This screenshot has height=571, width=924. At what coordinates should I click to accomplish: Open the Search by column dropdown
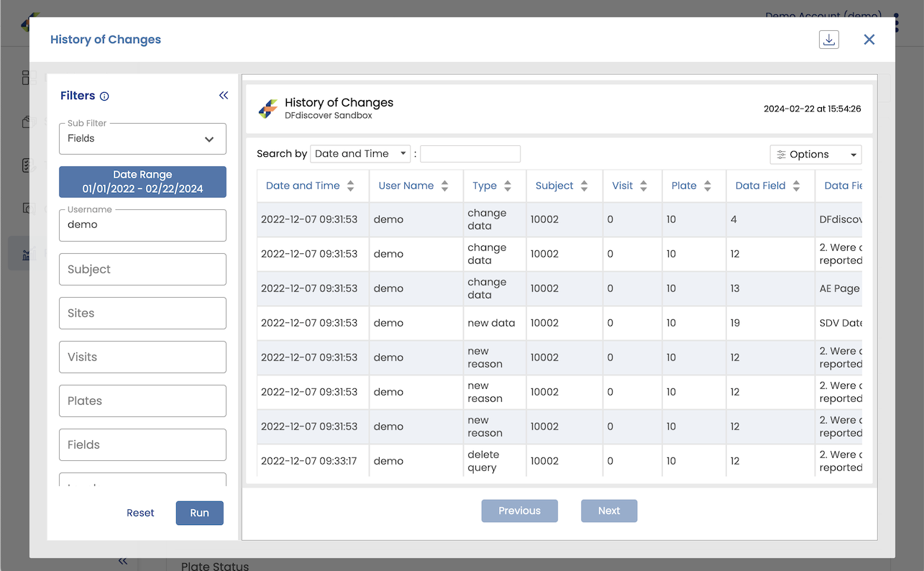(360, 154)
